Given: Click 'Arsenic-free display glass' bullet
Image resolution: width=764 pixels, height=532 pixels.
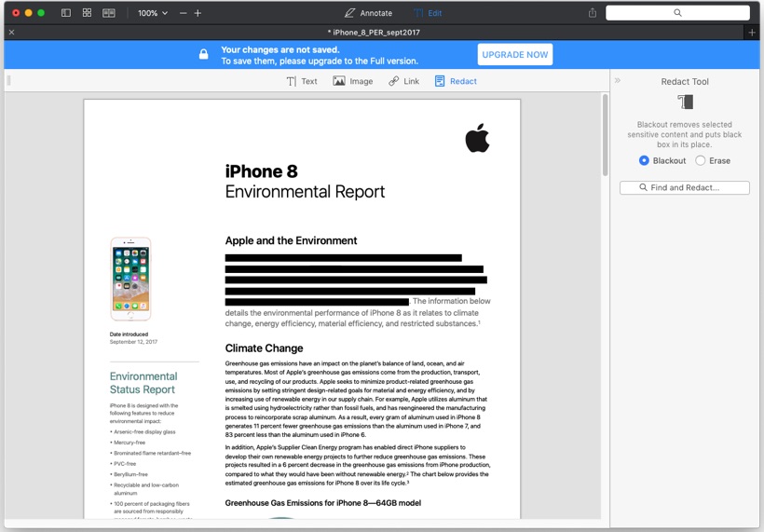Looking at the screenshot, I should click(x=144, y=431).
